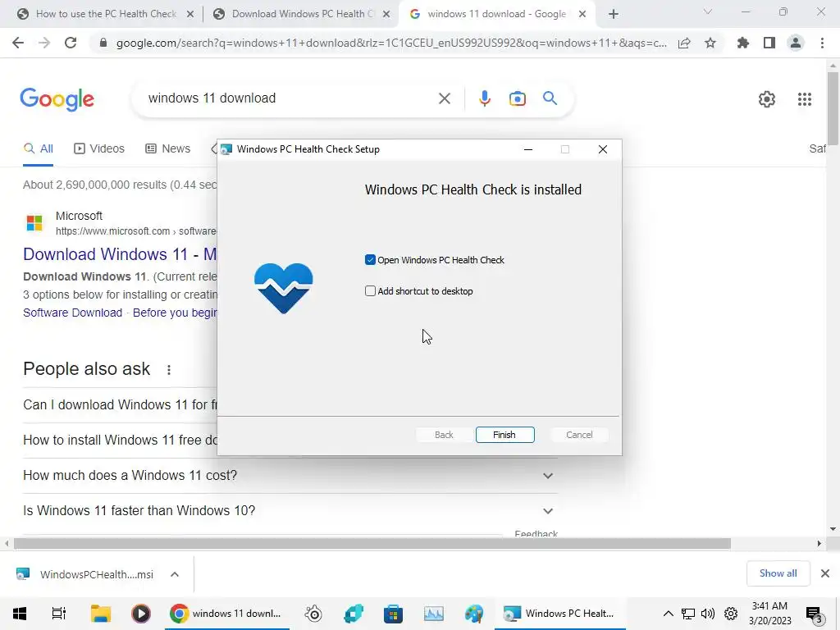
Task: Open File Explorer from taskbar
Action: point(100,614)
